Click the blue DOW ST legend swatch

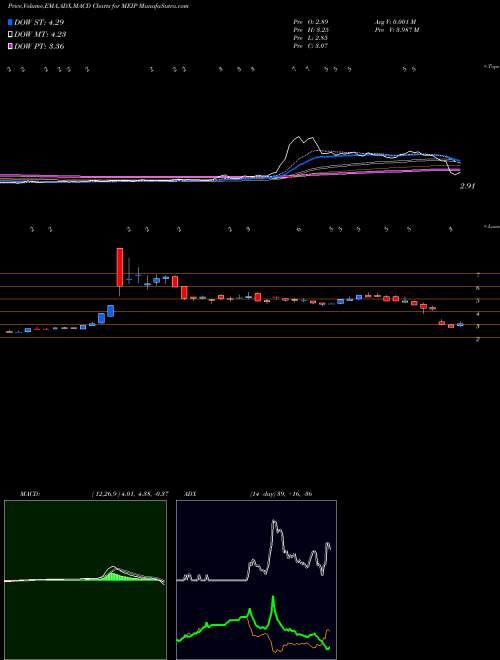10,22
